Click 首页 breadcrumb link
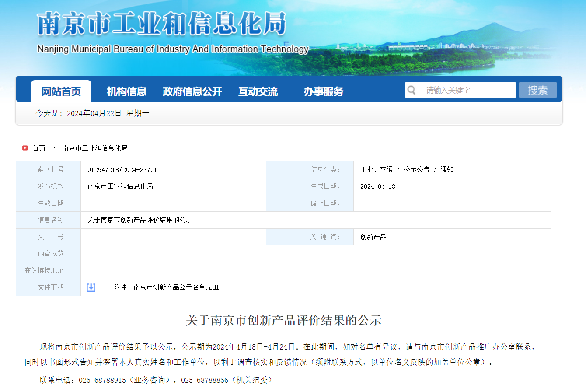The image size is (586, 392). pyautogui.click(x=39, y=148)
